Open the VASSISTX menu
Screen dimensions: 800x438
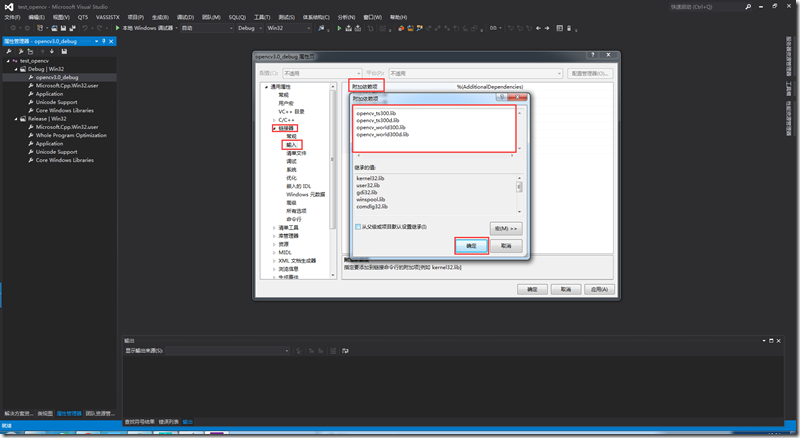click(x=107, y=17)
